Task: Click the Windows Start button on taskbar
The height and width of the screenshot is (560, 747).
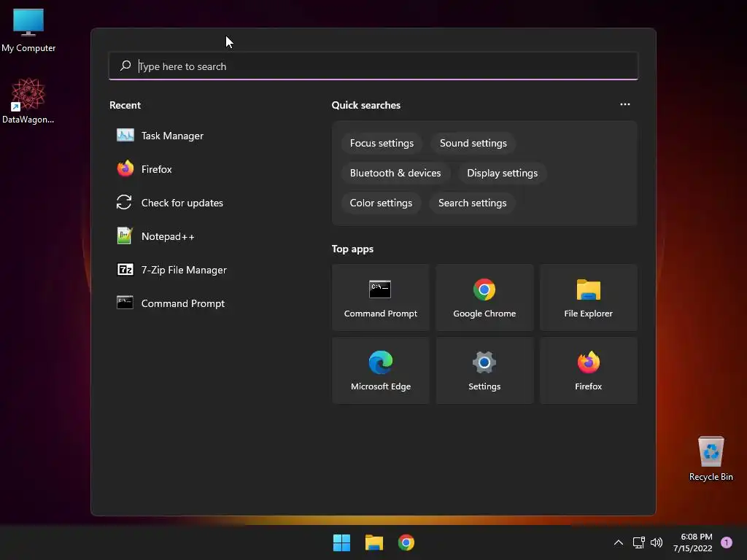Action: [341, 542]
